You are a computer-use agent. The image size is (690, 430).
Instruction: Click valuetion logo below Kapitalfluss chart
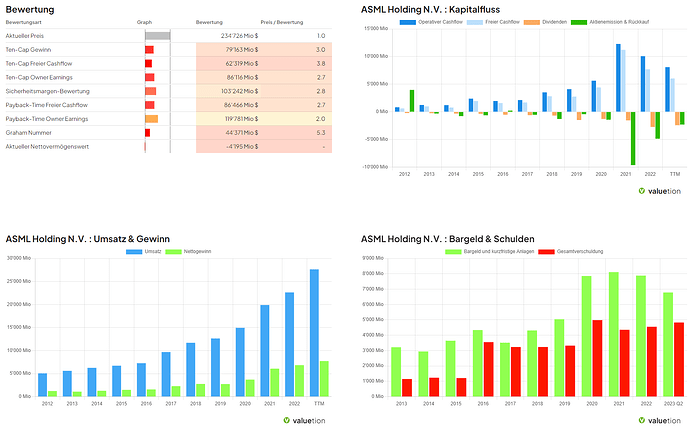coord(660,191)
